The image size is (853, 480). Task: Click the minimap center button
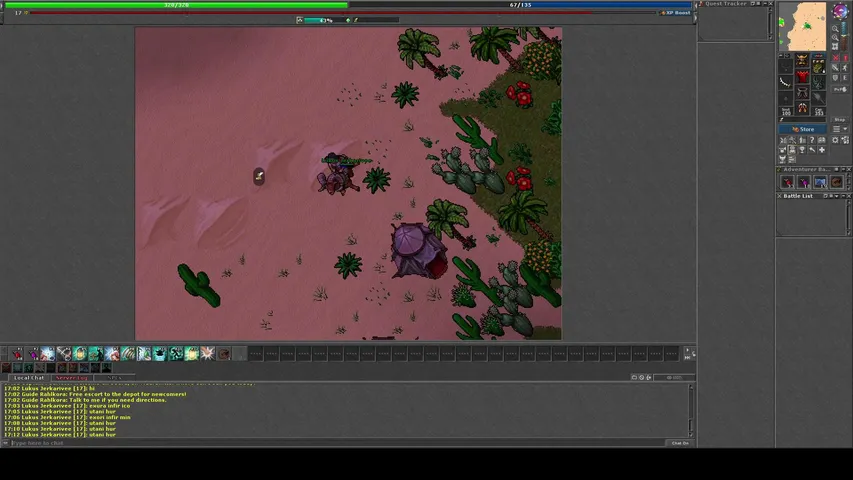pyautogui.click(x=835, y=46)
